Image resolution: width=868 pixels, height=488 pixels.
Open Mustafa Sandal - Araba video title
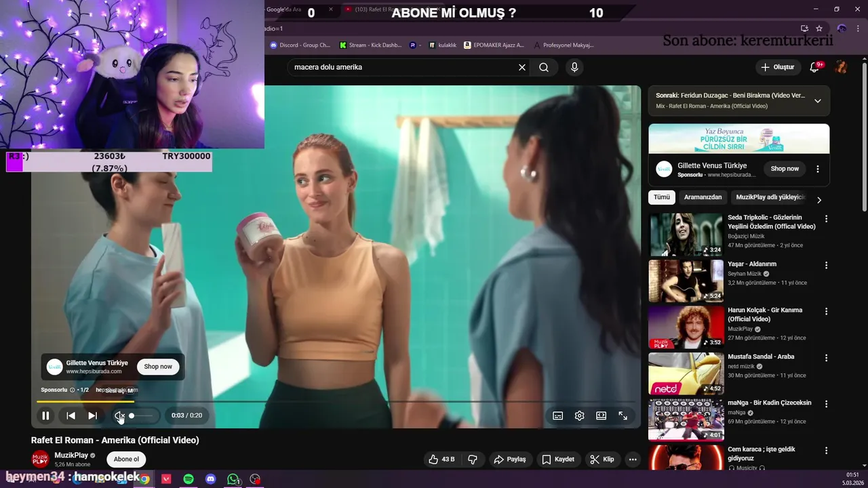(x=761, y=357)
